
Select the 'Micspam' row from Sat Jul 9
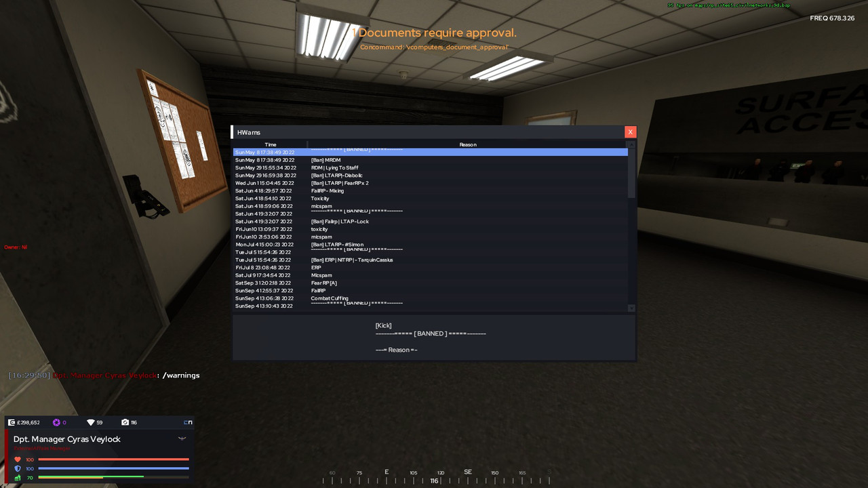click(431, 275)
